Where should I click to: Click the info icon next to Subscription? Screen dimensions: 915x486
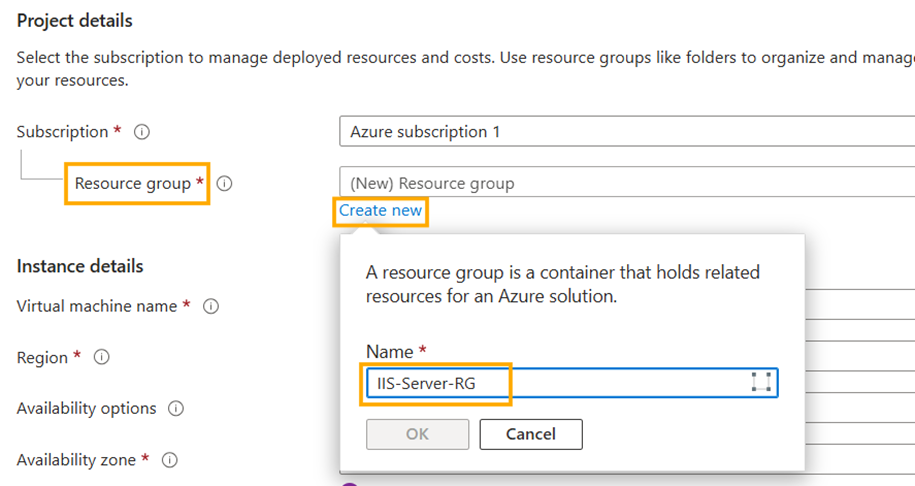[x=142, y=132]
